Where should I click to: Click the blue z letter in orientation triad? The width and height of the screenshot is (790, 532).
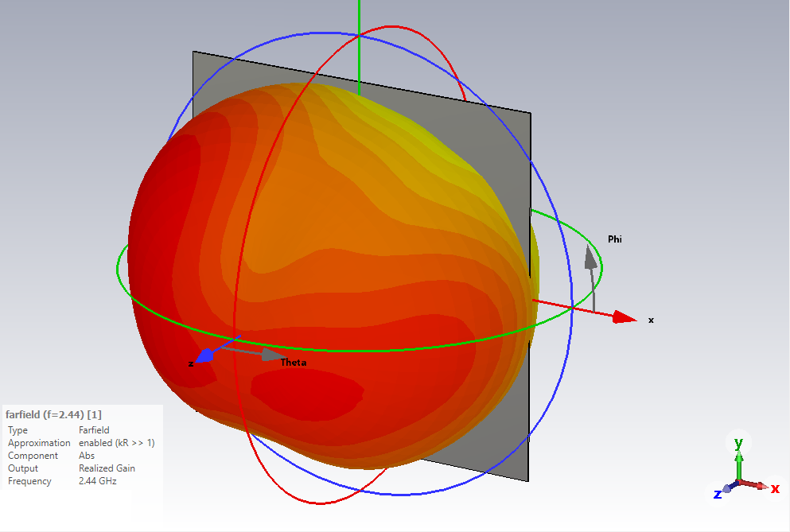(718, 494)
